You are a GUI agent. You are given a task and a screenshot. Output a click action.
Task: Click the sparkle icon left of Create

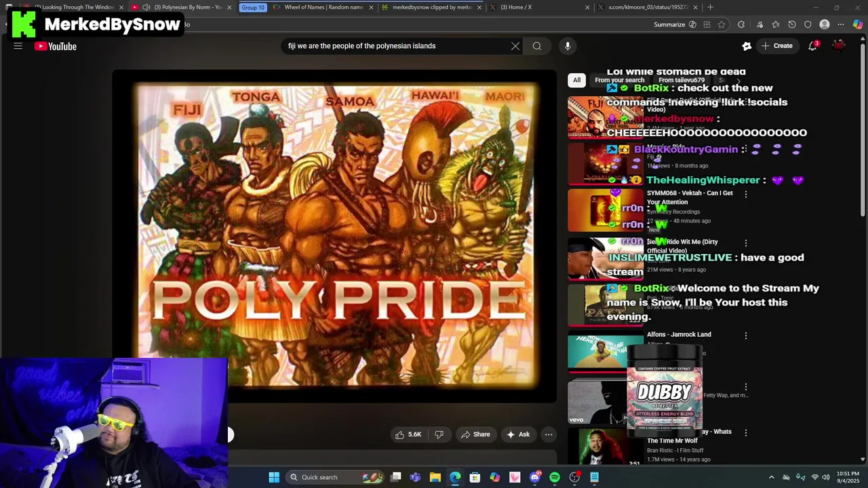point(747,46)
